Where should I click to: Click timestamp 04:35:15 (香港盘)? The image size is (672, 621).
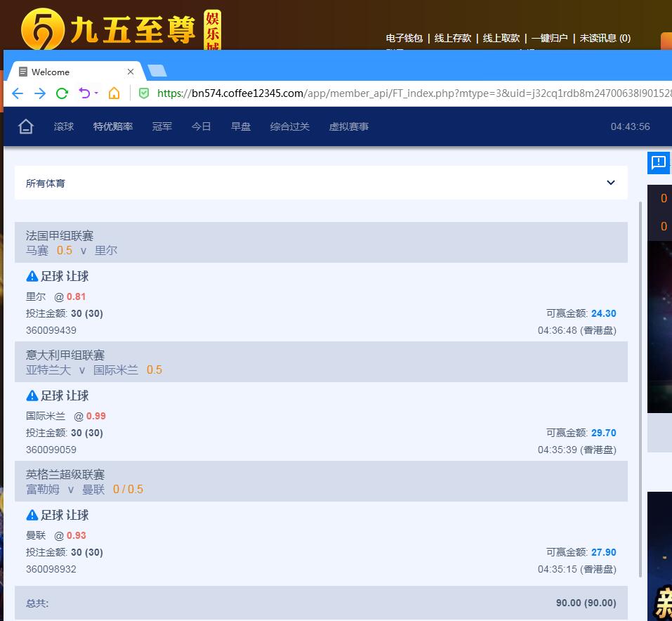[x=577, y=569]
